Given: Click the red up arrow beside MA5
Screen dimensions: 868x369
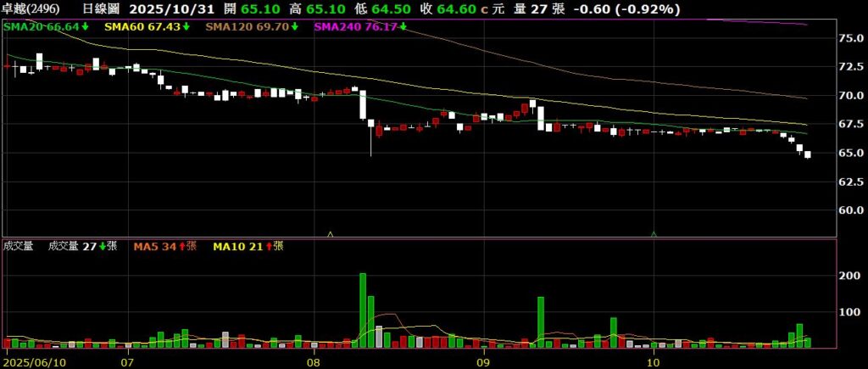Looking at the screenshot, I should point(179,246).
